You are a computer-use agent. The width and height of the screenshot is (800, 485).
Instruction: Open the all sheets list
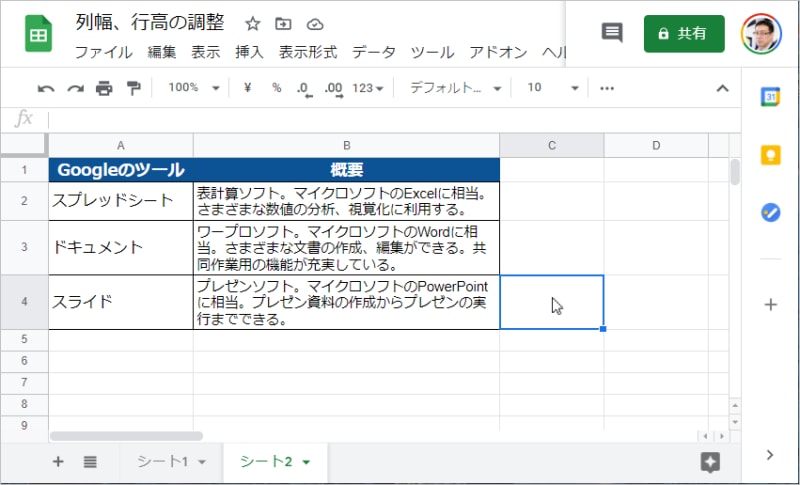click(x=90, y=462)
